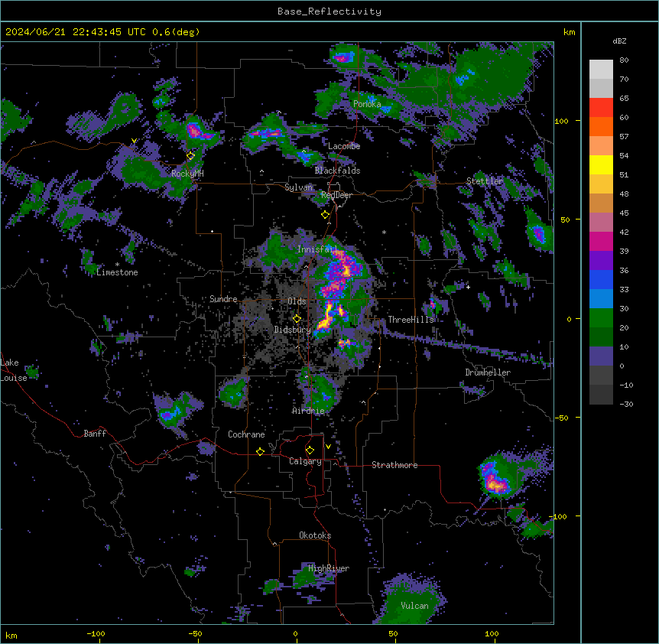
Task: Click the yellow diamond marker above Didsbury
Action: [x=297, y=318]
